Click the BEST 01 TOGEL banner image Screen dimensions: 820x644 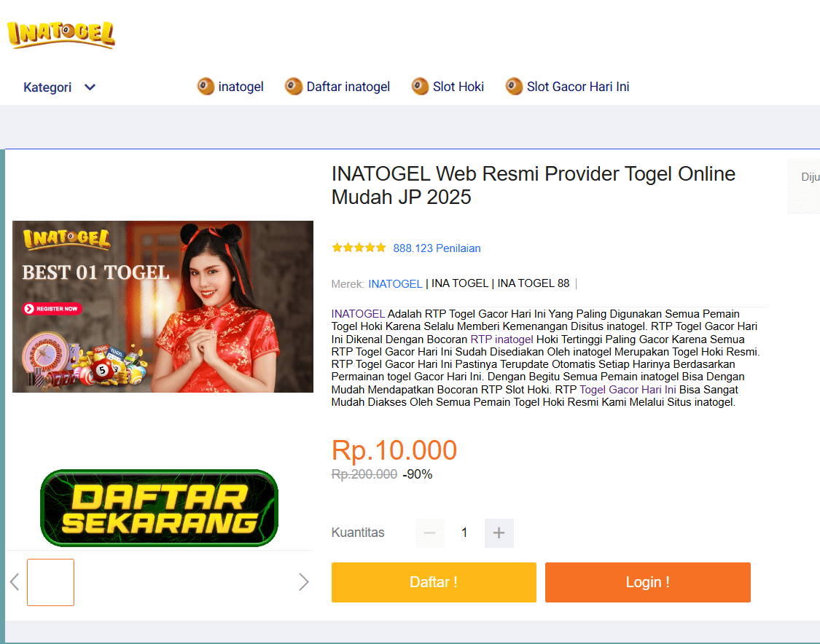[x=163, y=306]
